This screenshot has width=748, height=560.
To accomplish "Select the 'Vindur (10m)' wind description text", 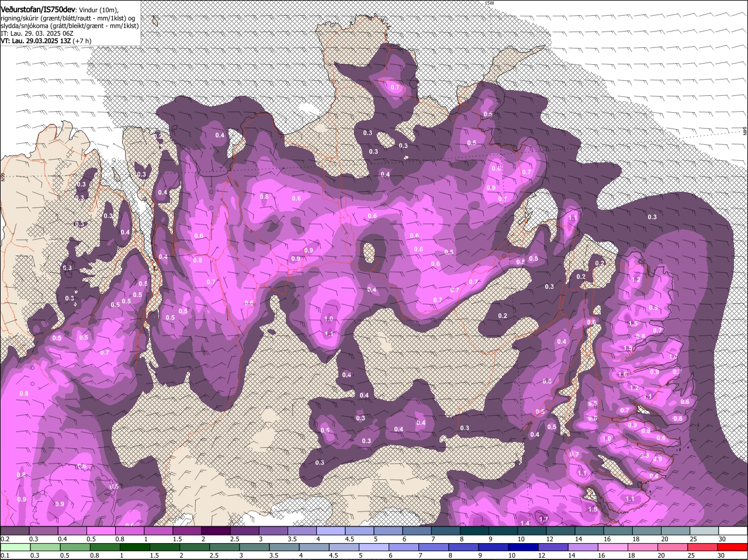I will point(98,10).
